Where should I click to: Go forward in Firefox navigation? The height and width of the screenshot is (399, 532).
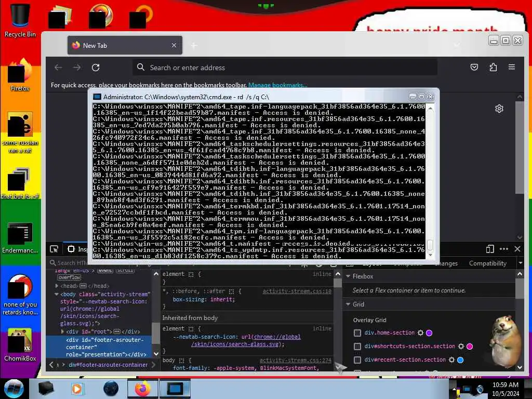tap(77, 68)
